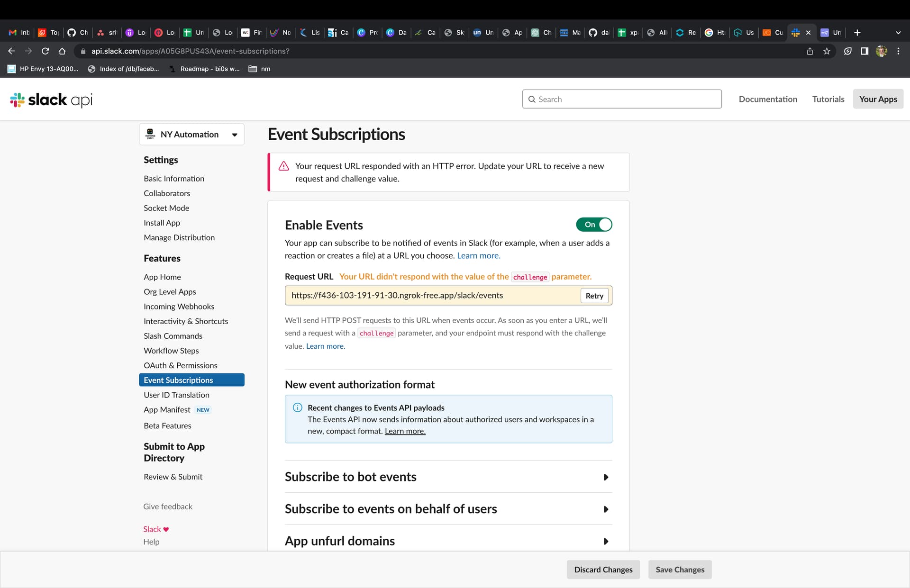Open the Gmail Inbox tab
This screenshot has width=910, height=588.
pyautogui.click(x=19, y=33)
